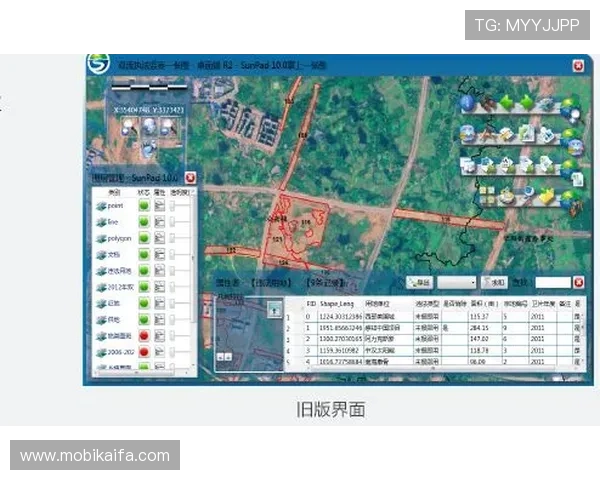The width and height of the screenshot is (600, 480).
Task: Open the globe-with-magnifier toolbar group
Action: 571,109
